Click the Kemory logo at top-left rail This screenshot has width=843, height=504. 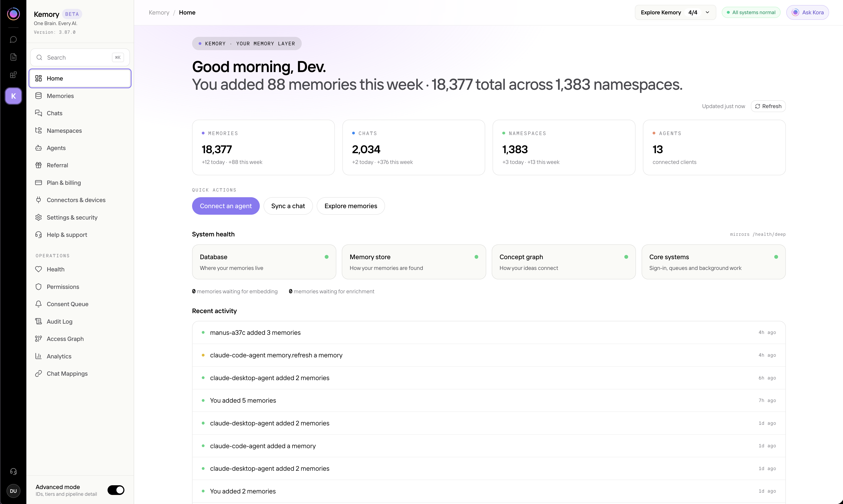pyautogui.click(x=13, y=14)
